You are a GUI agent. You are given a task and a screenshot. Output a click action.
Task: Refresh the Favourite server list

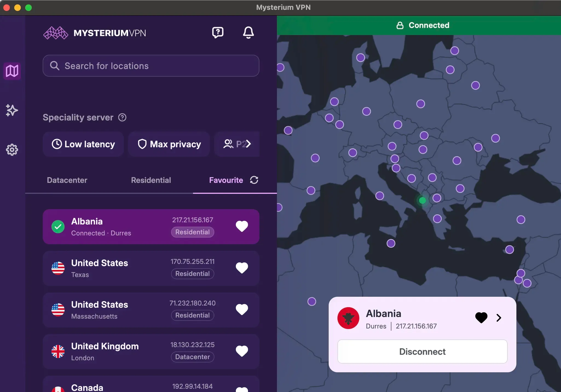[x=254, y=180]
